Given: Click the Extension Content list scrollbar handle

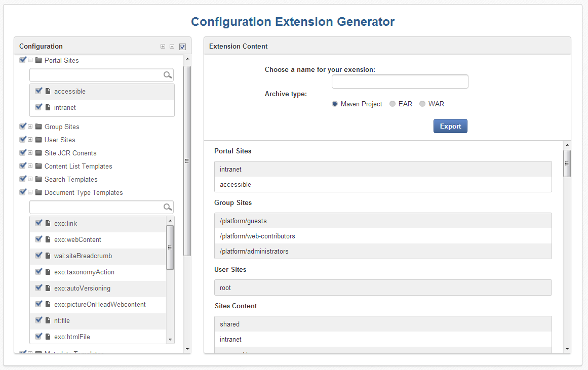Looking at the screenshot, I should click(x=567, y=163).
